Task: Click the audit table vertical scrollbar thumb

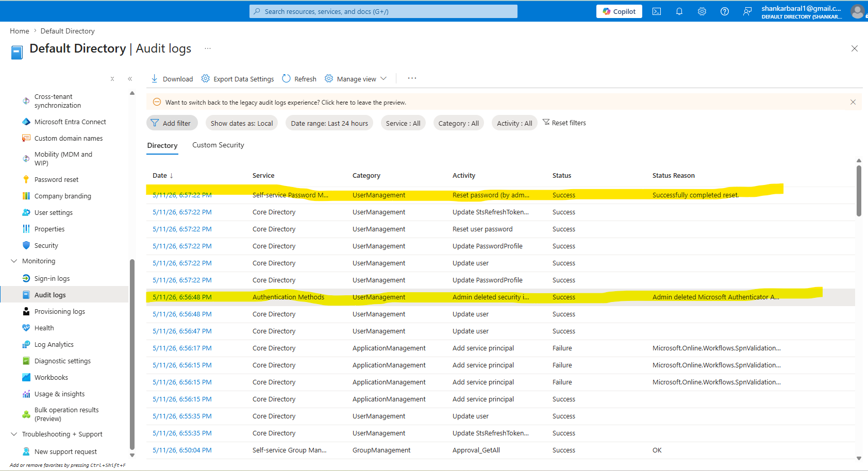Action: click(859, 191)
